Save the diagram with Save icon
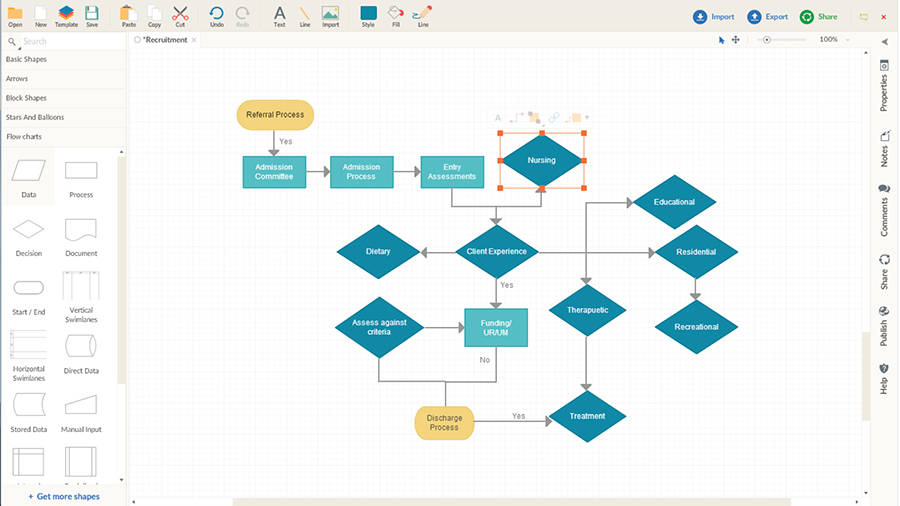The height and width of the screenshot is (506, 900). 92,14
